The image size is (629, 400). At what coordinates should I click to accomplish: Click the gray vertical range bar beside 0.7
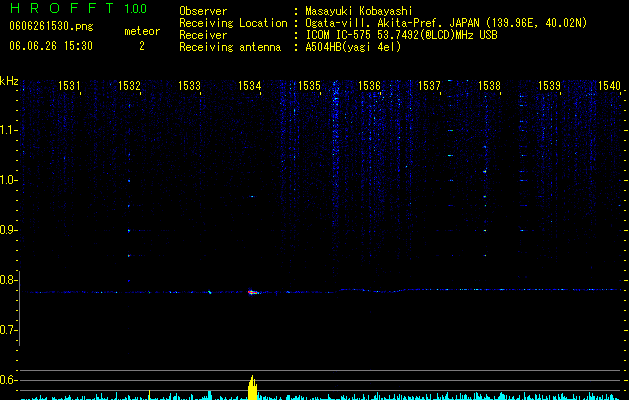click(20, 308)
